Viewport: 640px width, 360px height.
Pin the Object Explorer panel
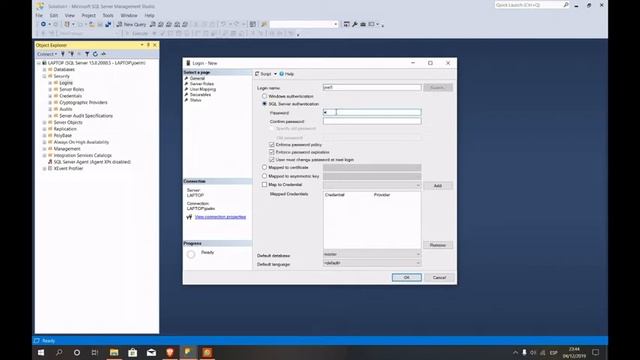click(148, 45)
